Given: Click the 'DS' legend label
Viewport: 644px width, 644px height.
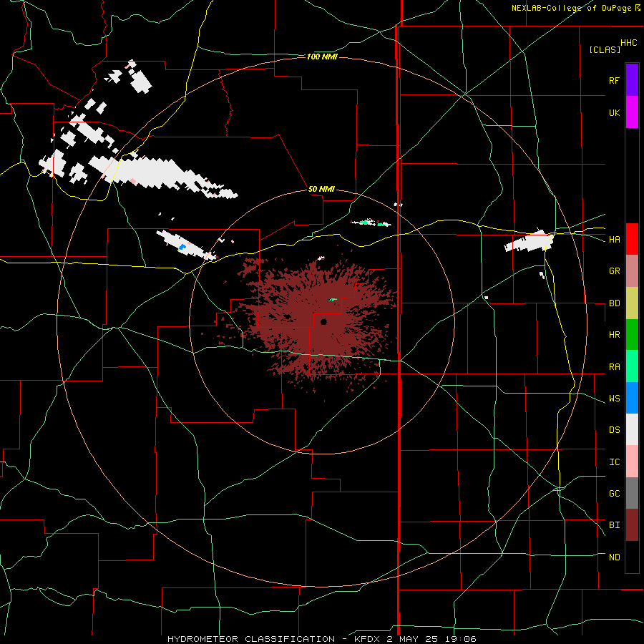Looking at the screenshot, I should 614,429.
